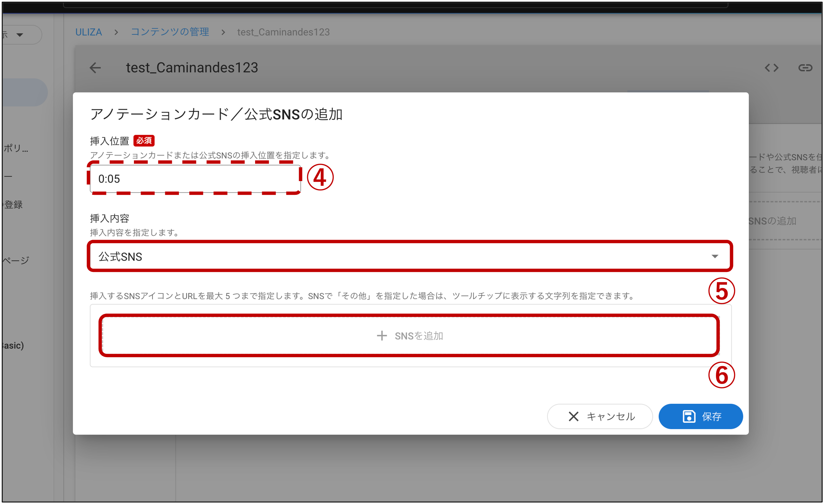This screenshot has height=504, width=823.
Task: Select the asic) sidebar item
Action: pyautogui.click(x=13, y=345)
